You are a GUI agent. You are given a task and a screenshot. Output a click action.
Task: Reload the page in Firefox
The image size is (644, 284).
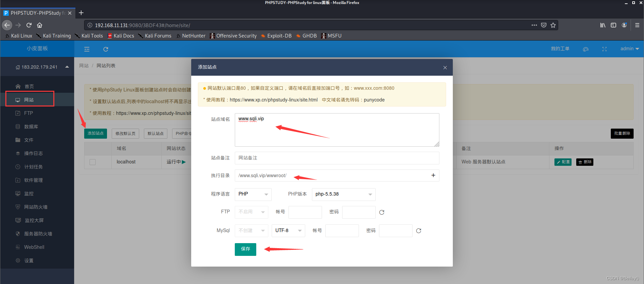29,25
